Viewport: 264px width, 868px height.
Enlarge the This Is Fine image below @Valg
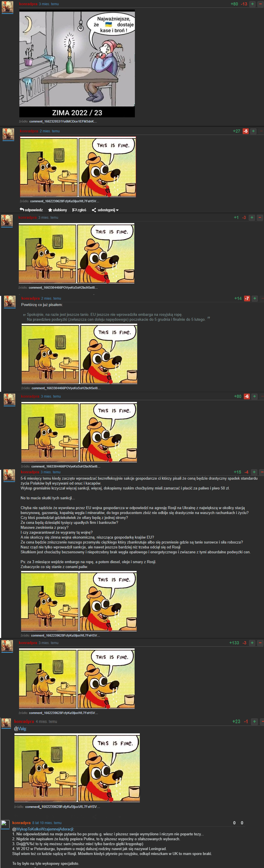point(77,767)
